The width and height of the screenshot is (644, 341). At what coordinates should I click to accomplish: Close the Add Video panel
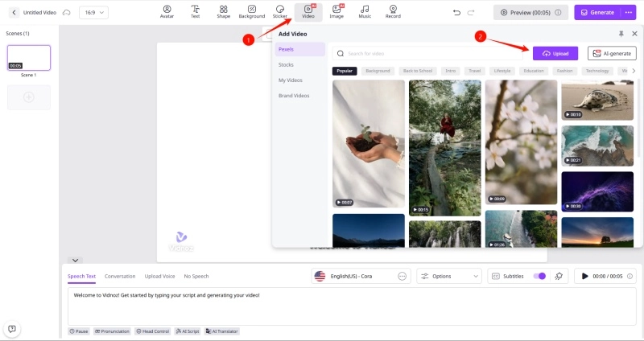tap(634, 34)
